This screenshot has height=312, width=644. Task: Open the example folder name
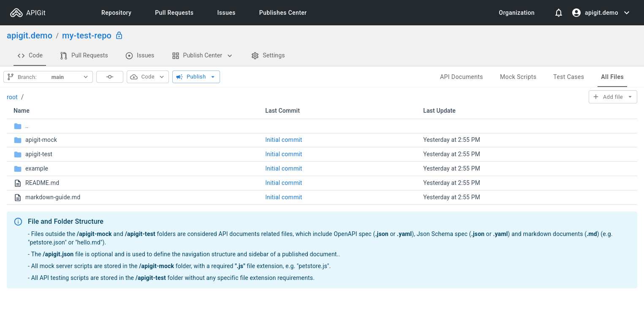tap(37, 168)
